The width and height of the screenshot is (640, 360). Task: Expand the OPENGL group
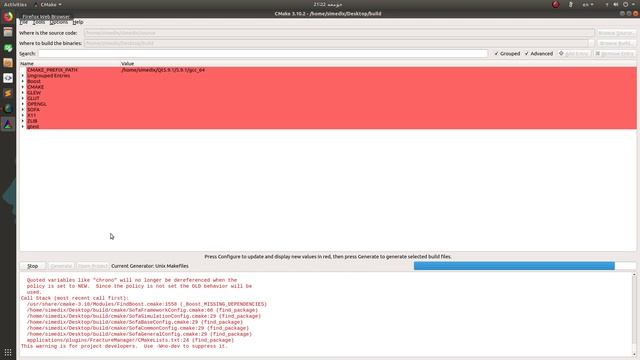23,104
